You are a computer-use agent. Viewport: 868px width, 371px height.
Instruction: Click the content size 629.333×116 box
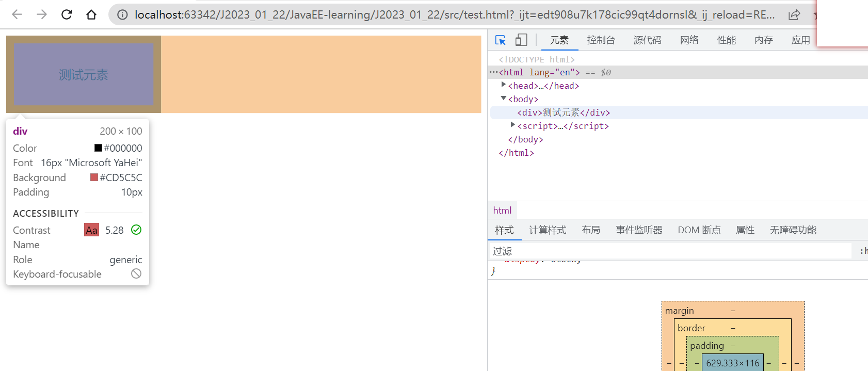pos(733,363)
